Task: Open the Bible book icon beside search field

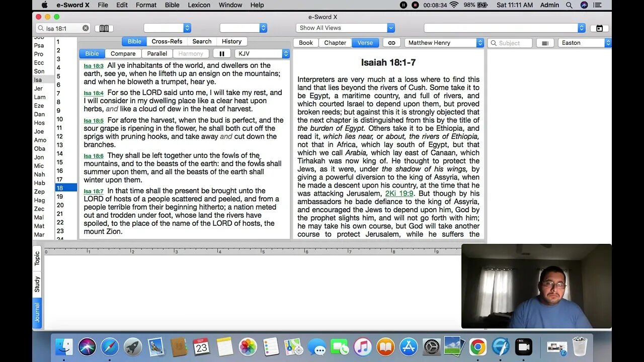Action: (x=104, y=28)
